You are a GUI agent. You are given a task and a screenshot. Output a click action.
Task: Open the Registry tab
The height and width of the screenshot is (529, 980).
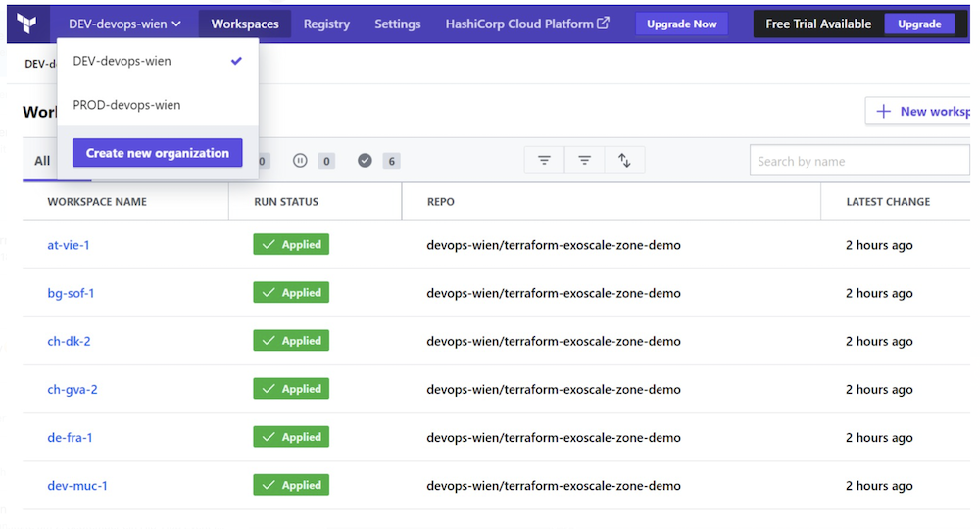(x=326, y=24)
